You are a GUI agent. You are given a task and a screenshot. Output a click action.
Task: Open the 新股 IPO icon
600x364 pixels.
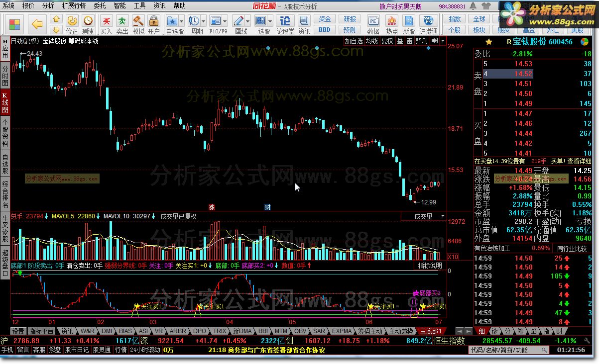pos(409,21)
